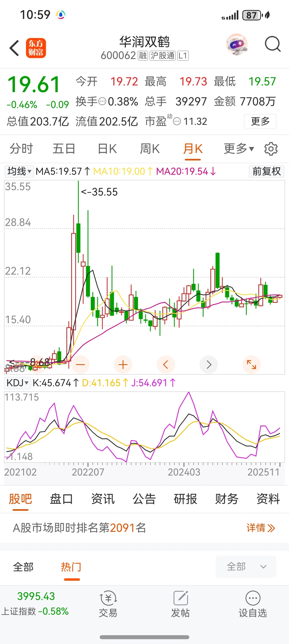The height and width of the screenshot is (644, 289).
Task: Switch to 五日 chart tab
Action: click(x=64, y=149)
